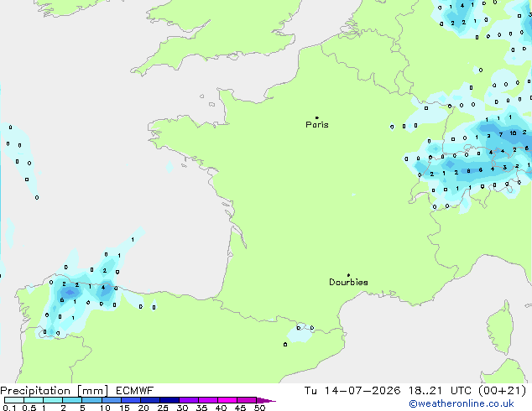Click the legend value label 50
This screenshot has height=411, width=532.
click(259, 408)
